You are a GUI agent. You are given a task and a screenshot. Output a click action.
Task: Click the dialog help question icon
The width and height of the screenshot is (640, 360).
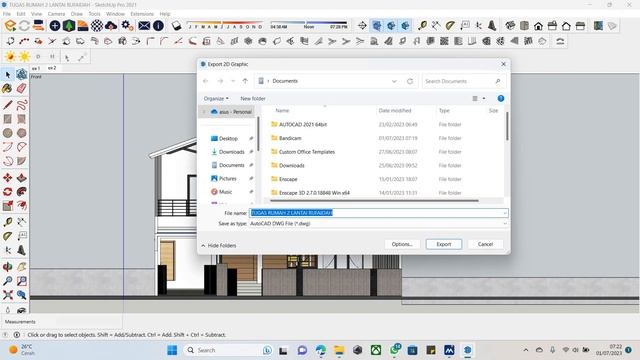501,98
